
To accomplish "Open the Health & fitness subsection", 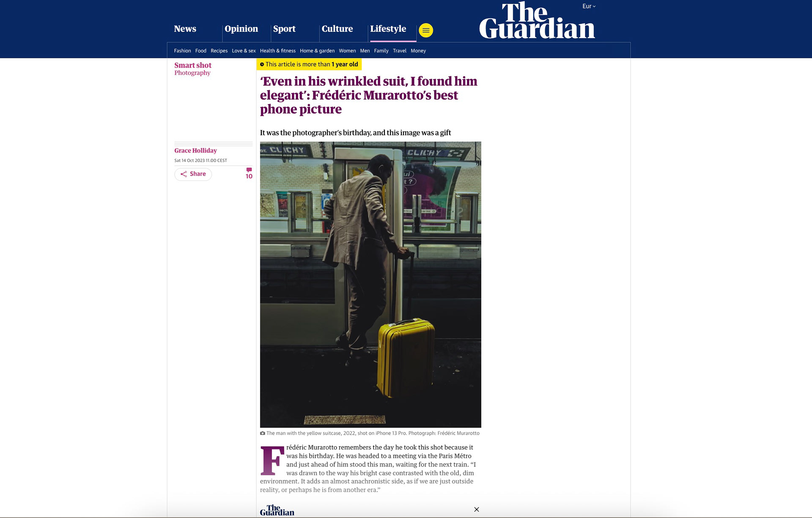I will (x=277, y=51).
